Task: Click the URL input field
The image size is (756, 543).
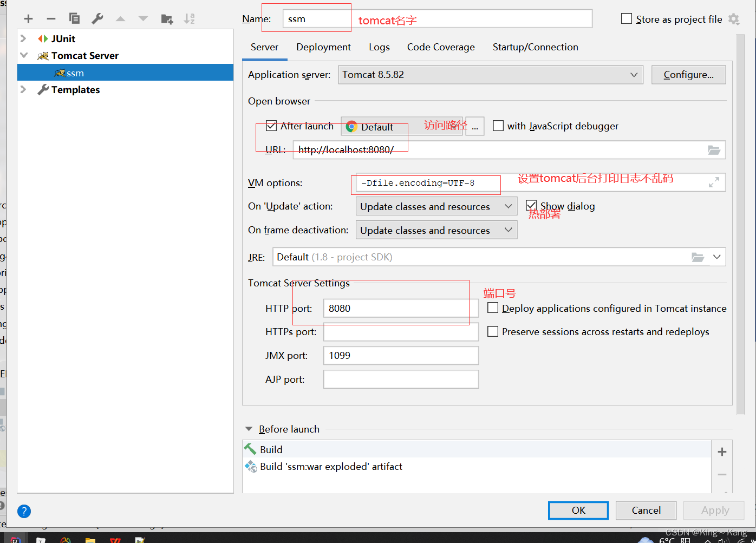Action: point(509,150)
